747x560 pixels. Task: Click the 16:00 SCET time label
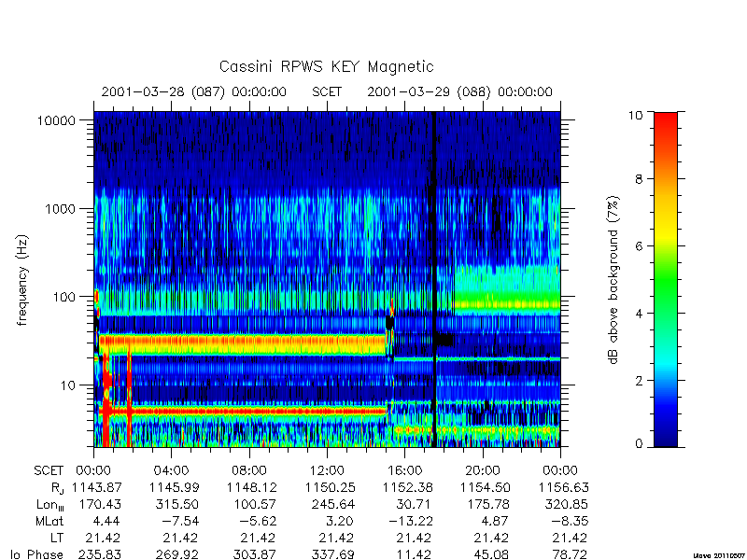[404, 471]
